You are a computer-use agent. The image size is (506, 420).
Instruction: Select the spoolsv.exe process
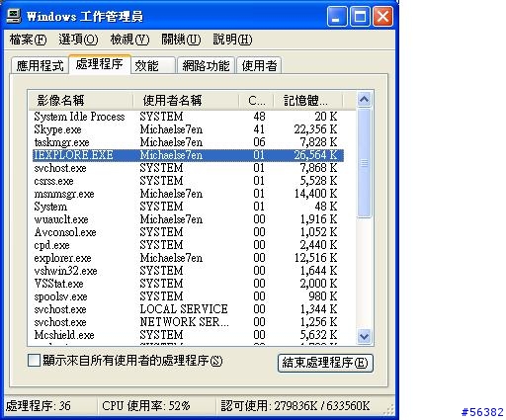[x=188, y=296]
